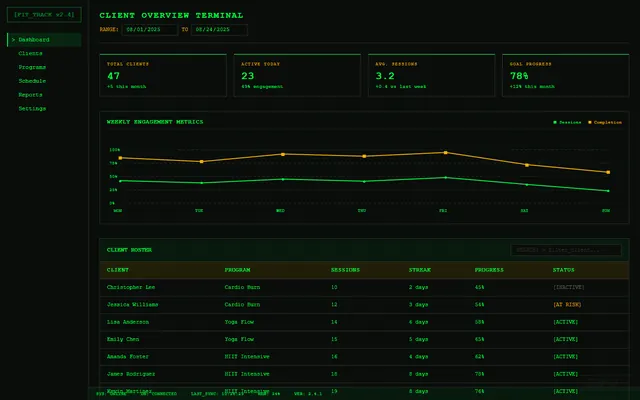Click the AT RISK status badge
Image resolution: width=640 pixels, height=400 pixels.
(x=567, y=304)
